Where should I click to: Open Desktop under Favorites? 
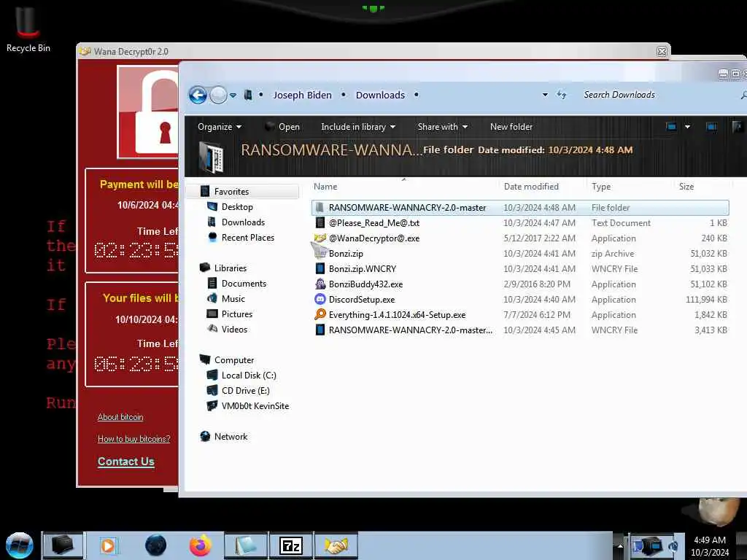pos(237,206)
